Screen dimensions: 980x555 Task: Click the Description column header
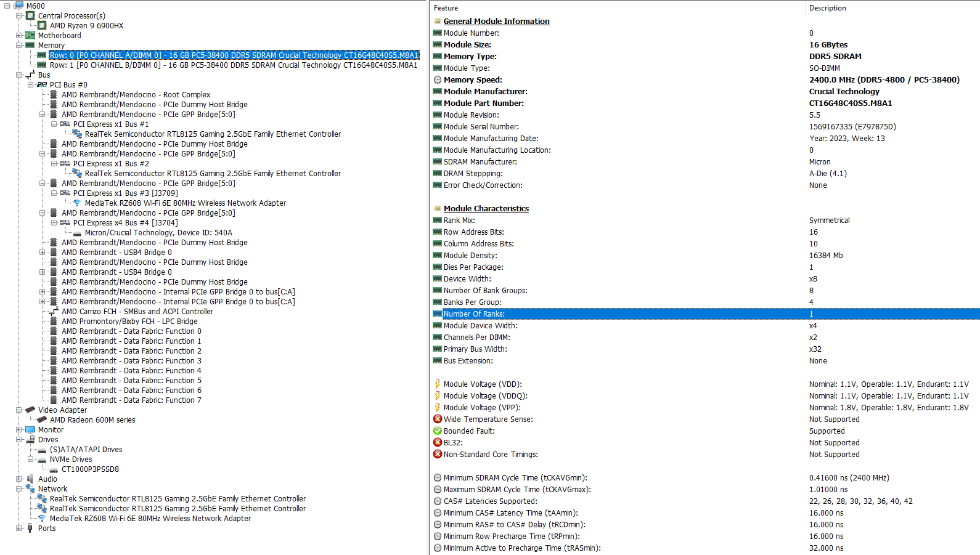pos(892,8)
